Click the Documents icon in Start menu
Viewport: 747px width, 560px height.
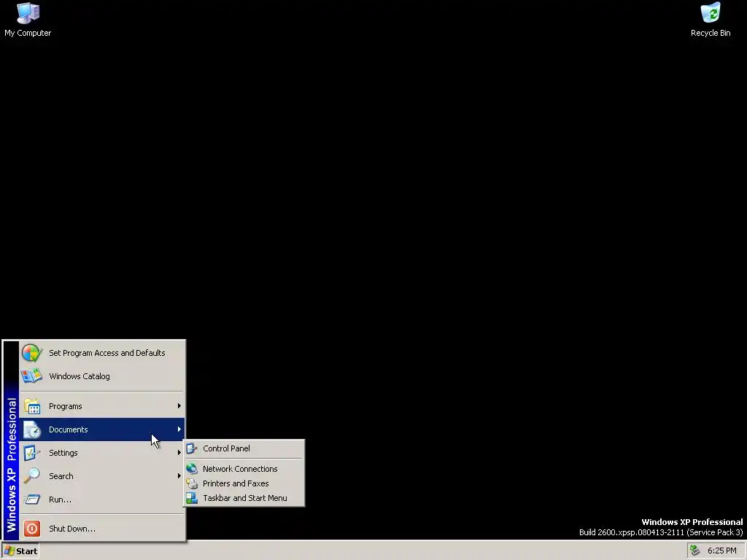(32, 429)
